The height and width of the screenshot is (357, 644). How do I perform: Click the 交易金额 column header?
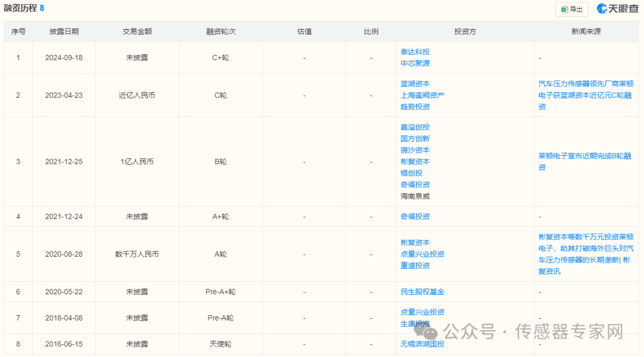tap(137, 32)
